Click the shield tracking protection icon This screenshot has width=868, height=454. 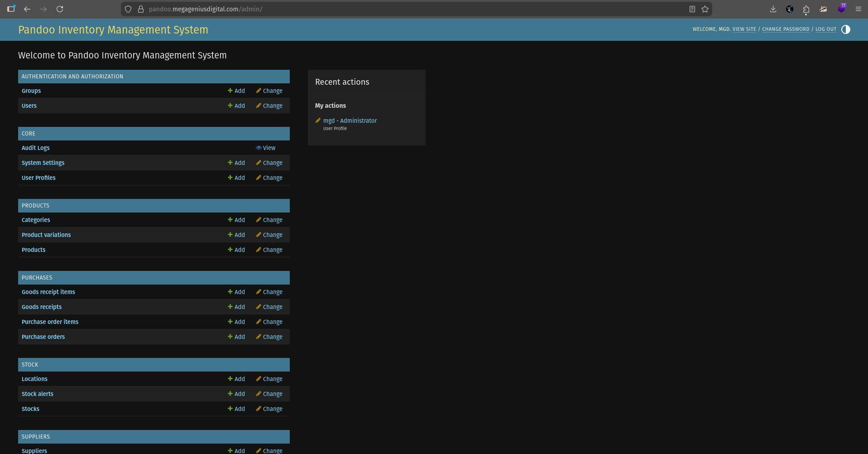click(128, 9)
